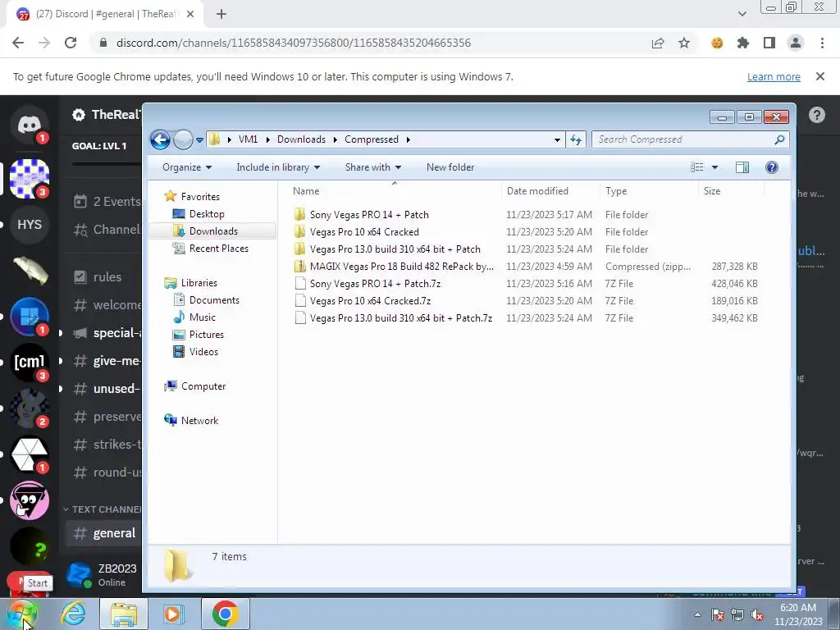Click Explorer's forward arrow button
The image size is (840, 630).
[x=183, y=139]
